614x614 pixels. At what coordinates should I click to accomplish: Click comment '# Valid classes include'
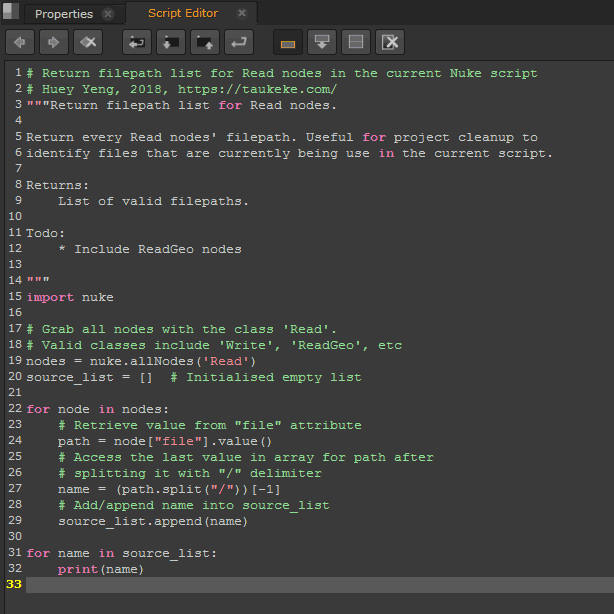214,345
